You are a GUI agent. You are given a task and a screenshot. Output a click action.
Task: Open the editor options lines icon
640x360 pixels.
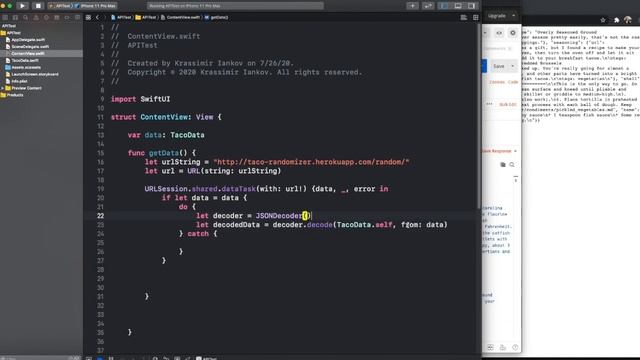click(x=464, y=18)
